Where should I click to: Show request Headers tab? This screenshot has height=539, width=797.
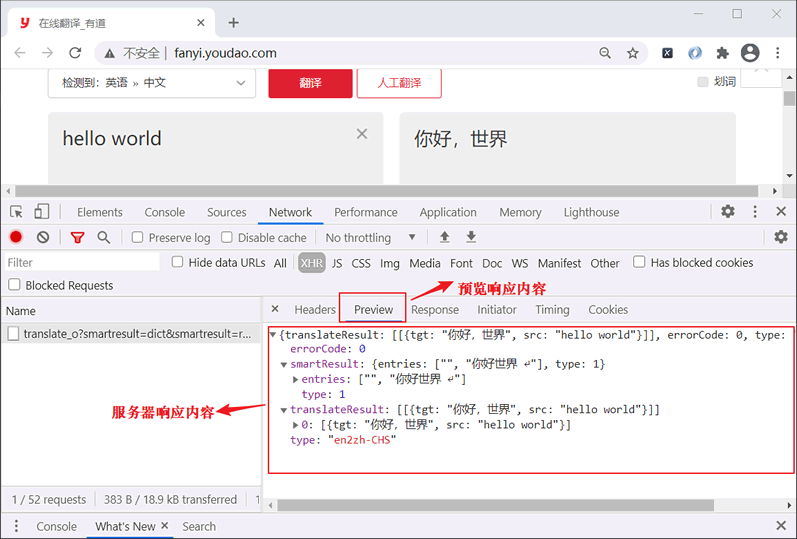pos(315,310)
